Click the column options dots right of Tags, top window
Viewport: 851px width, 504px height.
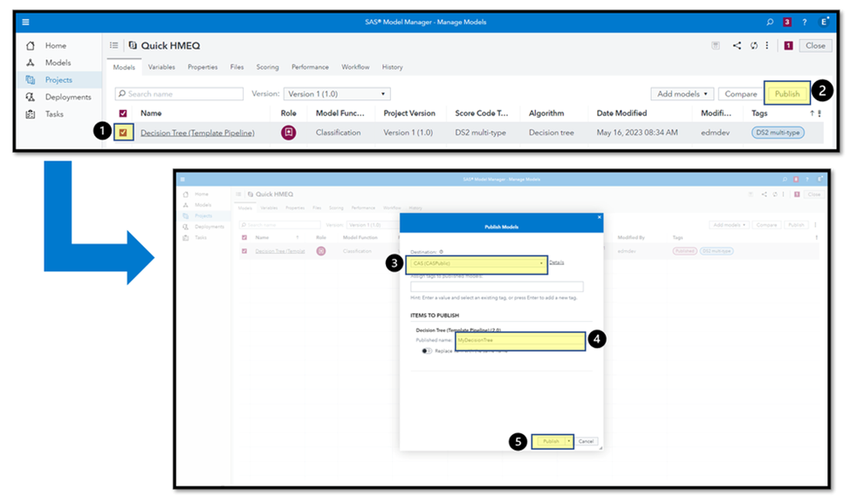[820, 113]
